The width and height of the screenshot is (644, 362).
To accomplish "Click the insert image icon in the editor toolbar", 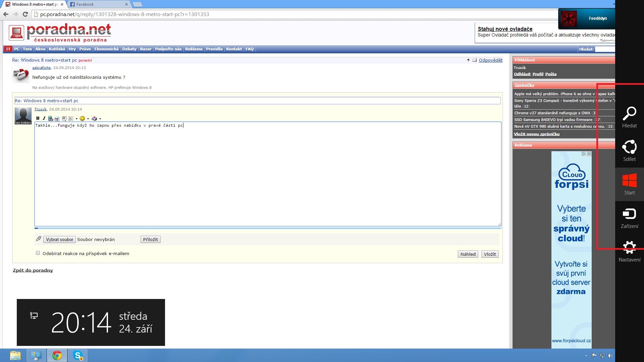I will click(57, 119).
